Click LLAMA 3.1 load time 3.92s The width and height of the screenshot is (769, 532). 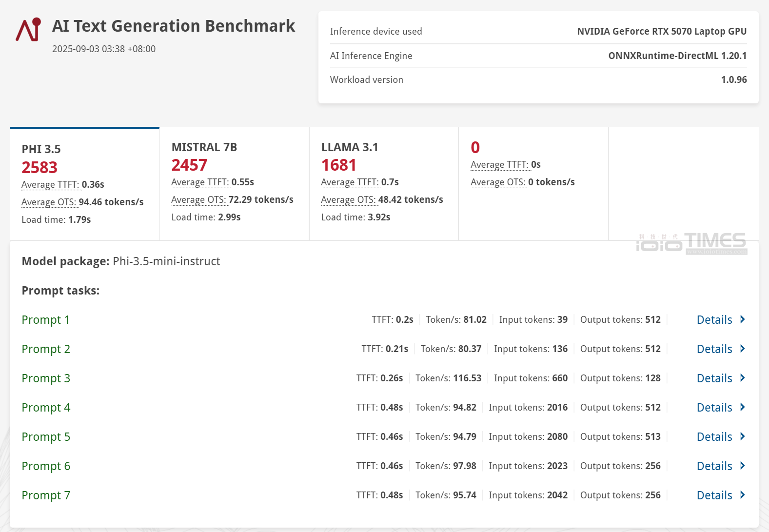coord(355,217)
